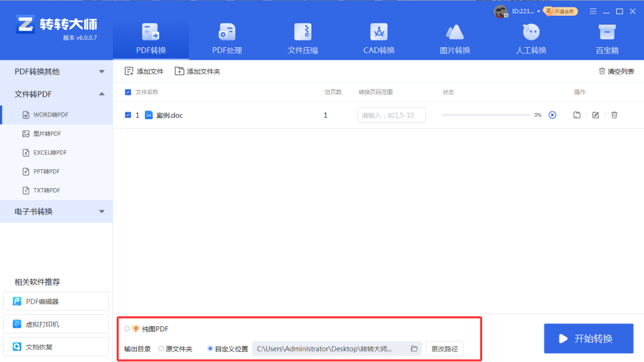The height and width of the screenshot is (362, 644).
Task: Click the user avatar picture
Action: click(501, 11)
